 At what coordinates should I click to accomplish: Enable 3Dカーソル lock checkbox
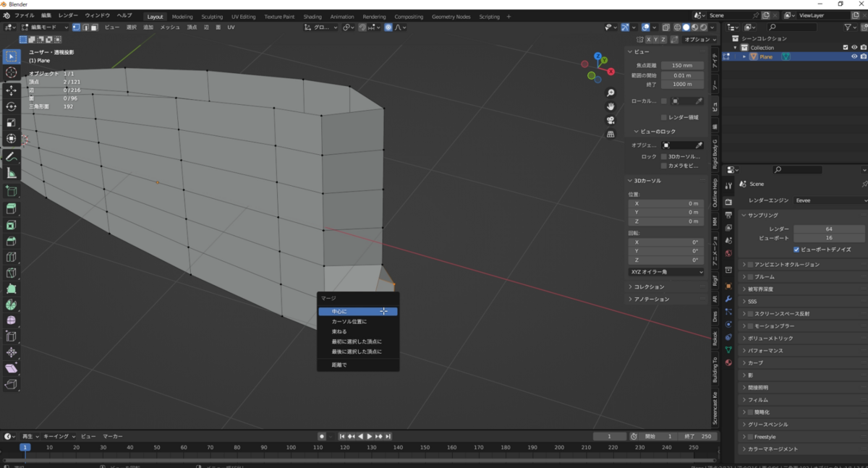coord(663,156)
